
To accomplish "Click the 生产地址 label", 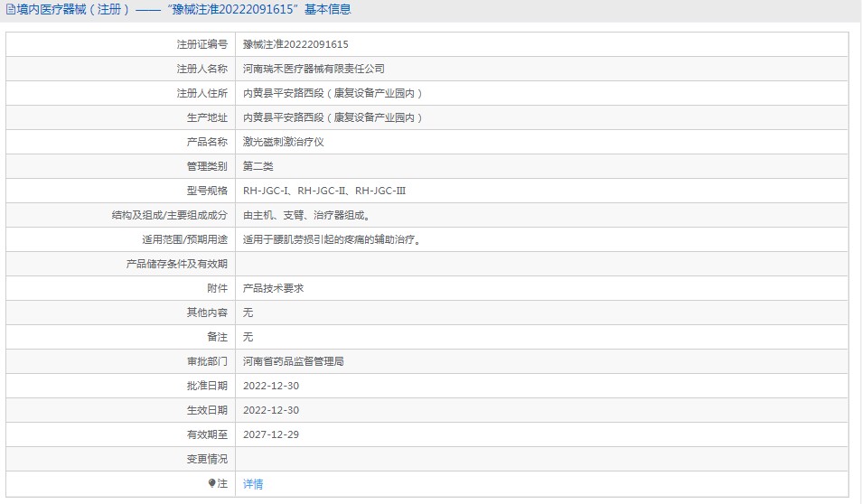I will pos(207,117).
